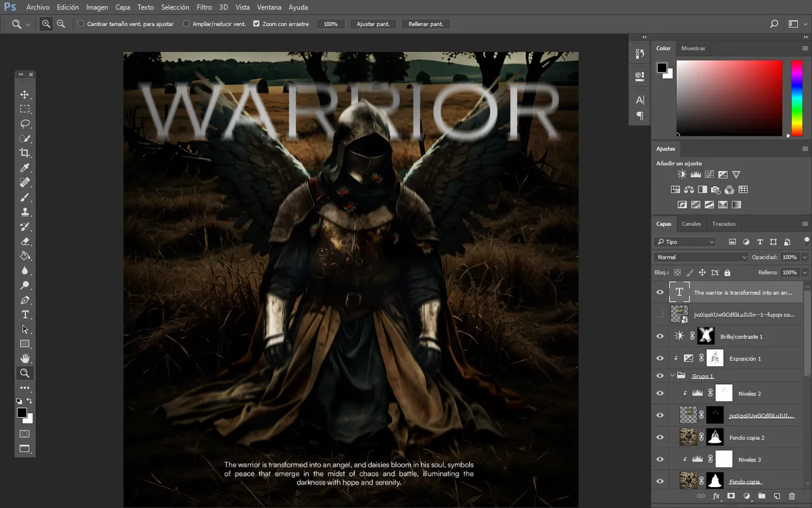Switch to the Trazados tab
This screenshot has width=812, height=508.
(x=724, y=224)
